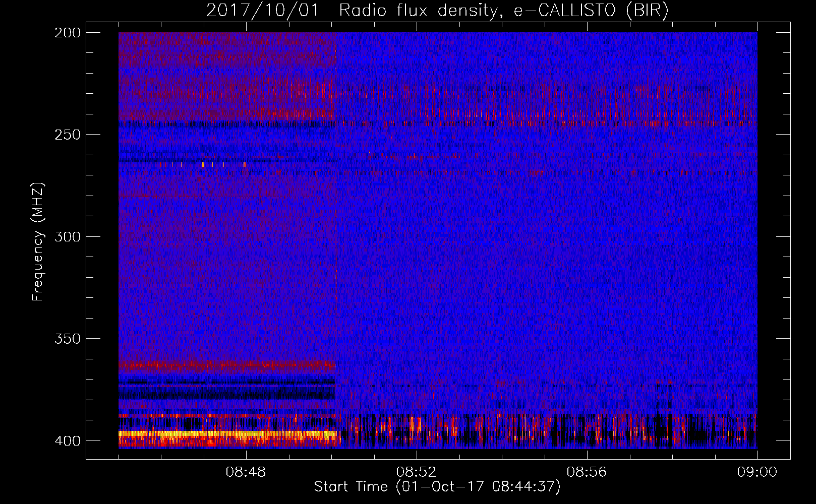Click the "Frequency (MHZ)" axis label
Viewport: 816px width, 504px height.
coord(38,242)
